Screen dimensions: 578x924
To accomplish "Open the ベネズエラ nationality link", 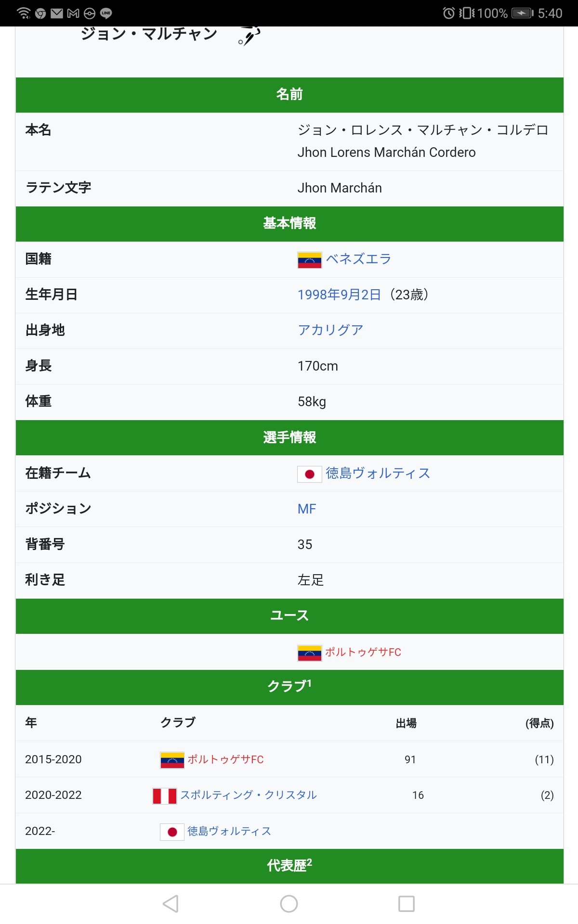I will coord(358,259).
